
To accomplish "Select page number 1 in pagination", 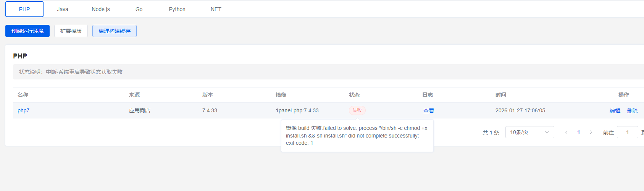I will coord(579,132).
